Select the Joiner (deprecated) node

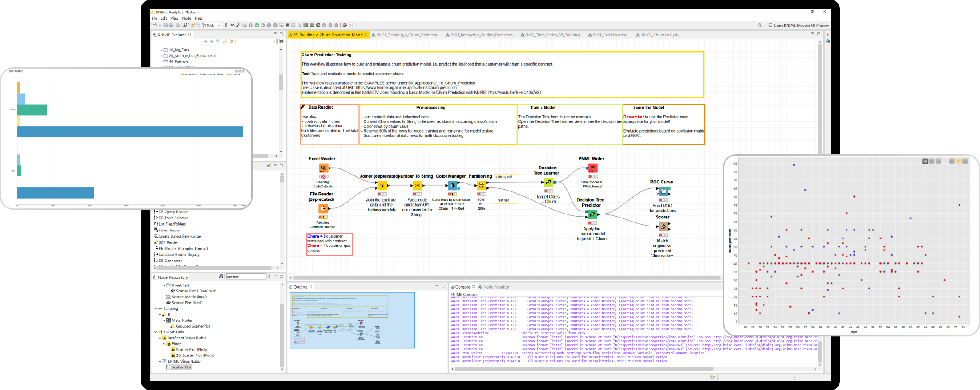pos(382,185)
